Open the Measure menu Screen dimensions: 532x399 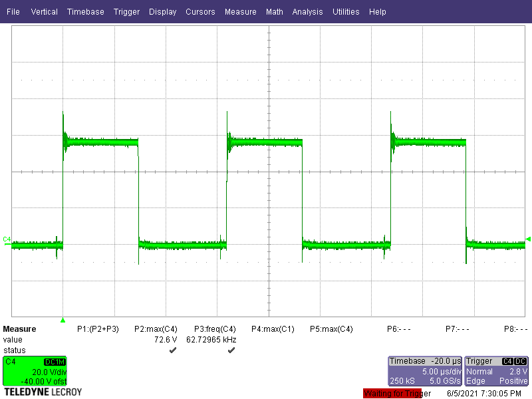pyautogui.click(x=241, y=11)
